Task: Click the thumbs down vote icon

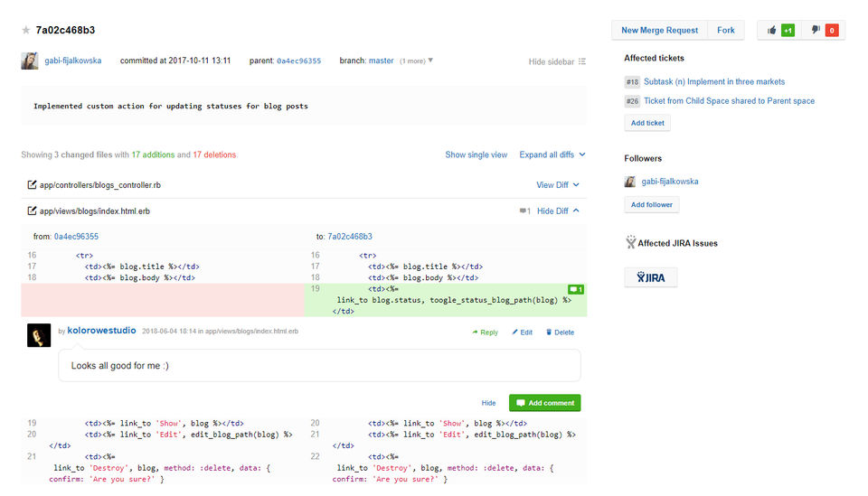Action: pos(816,30)
